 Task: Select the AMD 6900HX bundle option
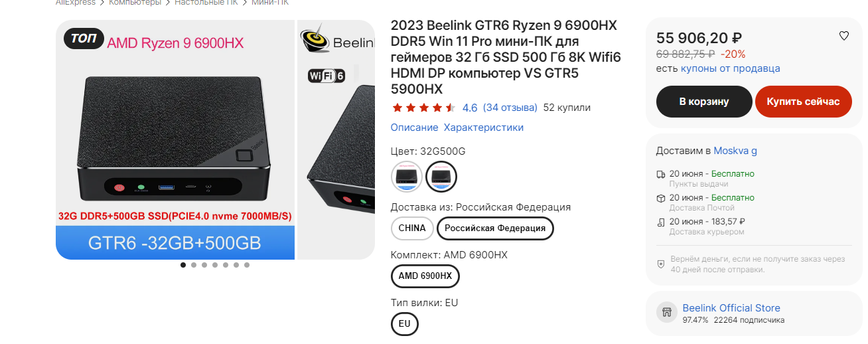pos(425,276)
